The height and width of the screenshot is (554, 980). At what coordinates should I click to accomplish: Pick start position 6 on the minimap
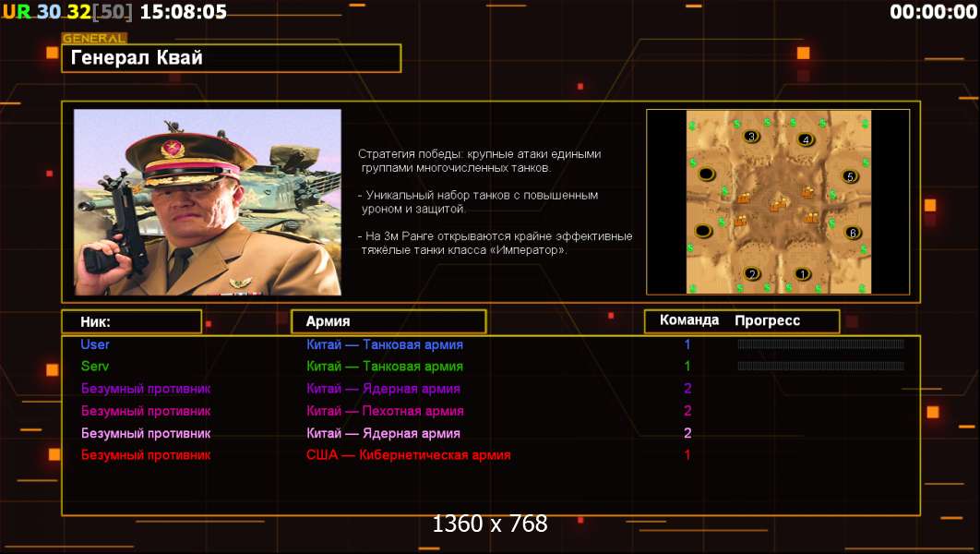point(853,233)
